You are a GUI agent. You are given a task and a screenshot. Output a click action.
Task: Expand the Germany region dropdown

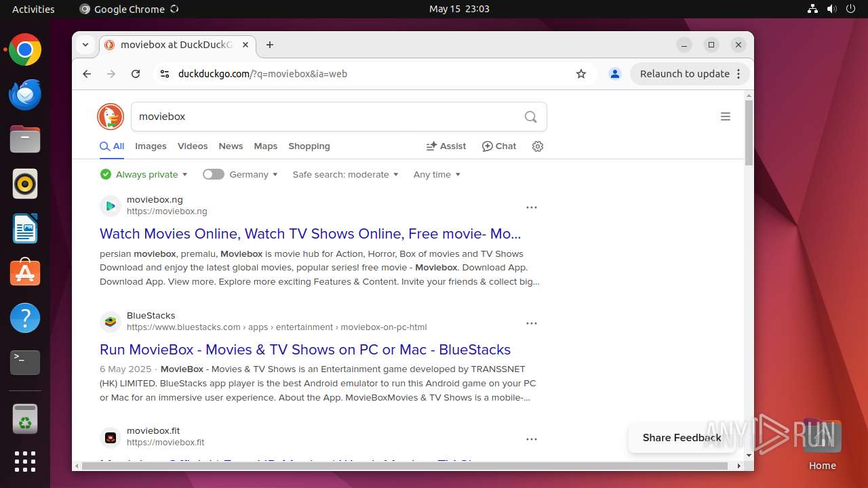[x=254, y=174]
